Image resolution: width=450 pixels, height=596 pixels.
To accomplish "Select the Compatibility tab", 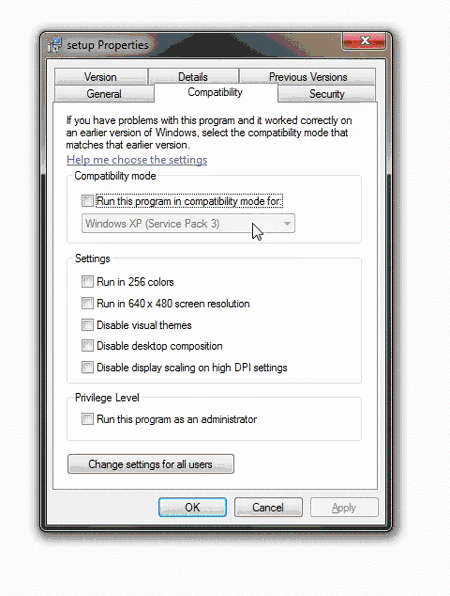I will click(x=215, y=92).
